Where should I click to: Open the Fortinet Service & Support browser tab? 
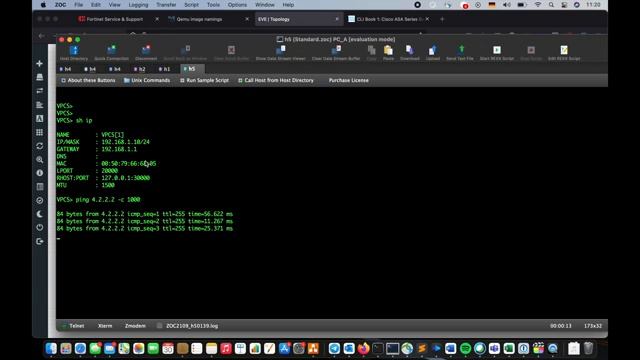114,19
